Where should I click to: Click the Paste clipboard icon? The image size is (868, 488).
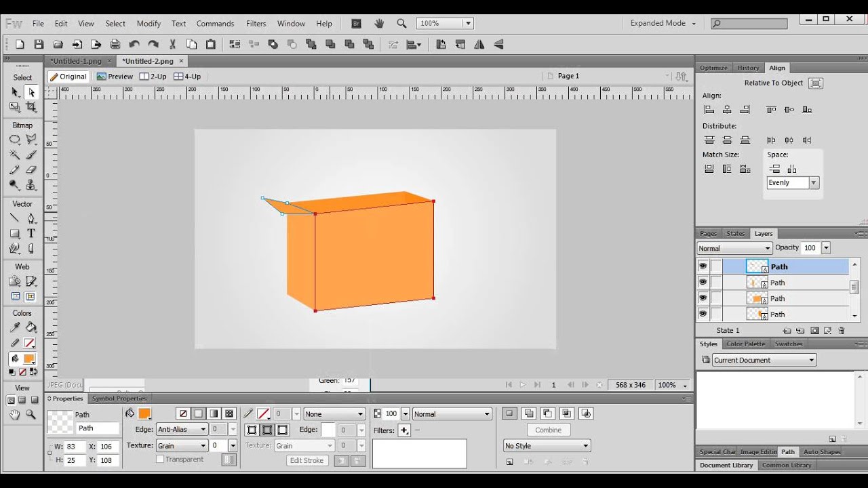[x=211, y=45]
